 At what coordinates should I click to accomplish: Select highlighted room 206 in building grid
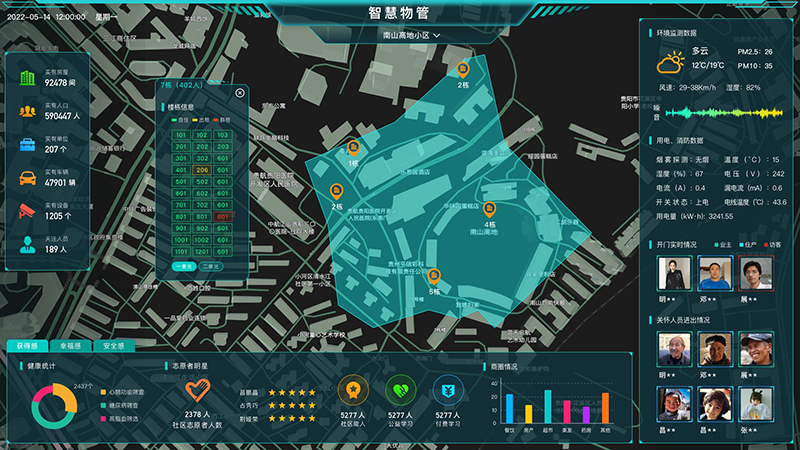(x=201, y=170)
